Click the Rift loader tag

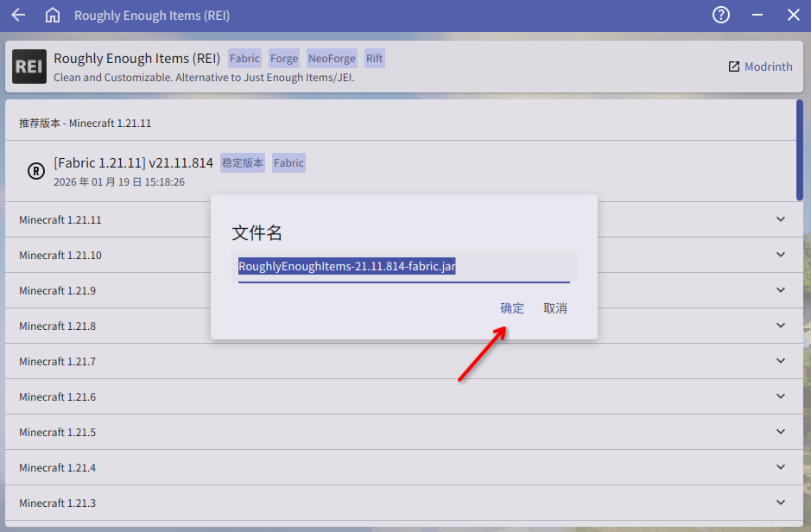click(x=374, y=59)
